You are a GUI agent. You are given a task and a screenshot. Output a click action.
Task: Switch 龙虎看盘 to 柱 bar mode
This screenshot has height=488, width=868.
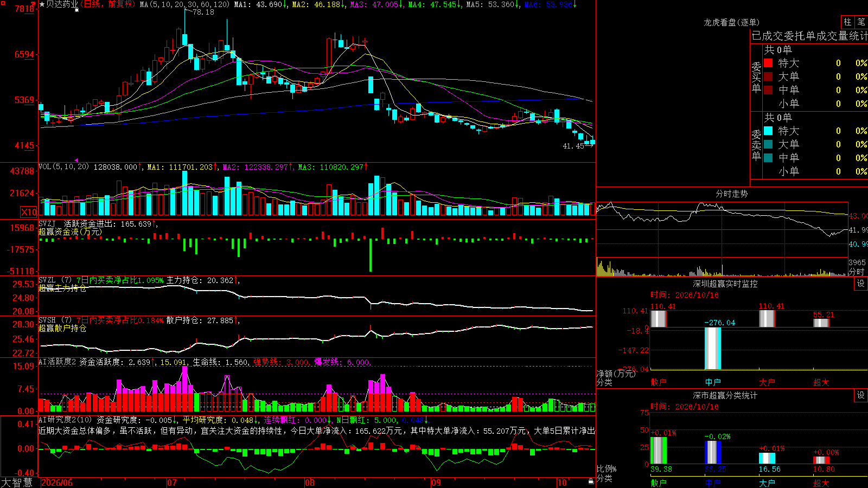pyautogui.click(x=847, y=22)
